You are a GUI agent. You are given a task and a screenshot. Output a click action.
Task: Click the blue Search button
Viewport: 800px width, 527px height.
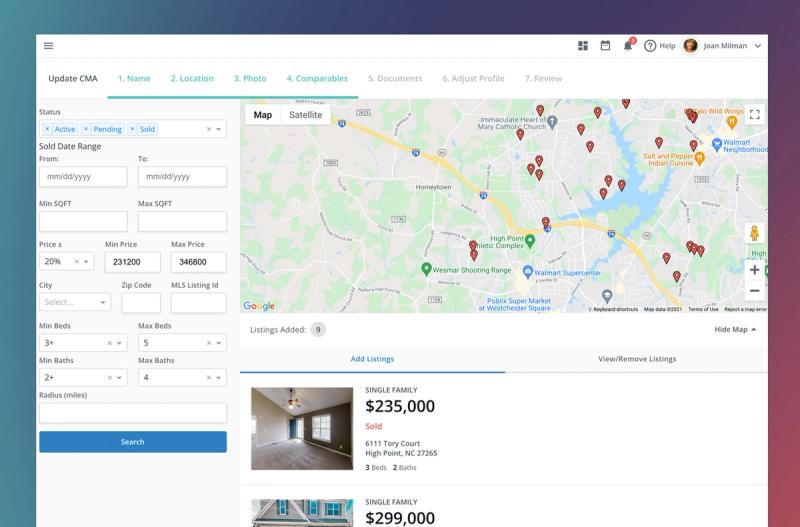pos(133,442)
